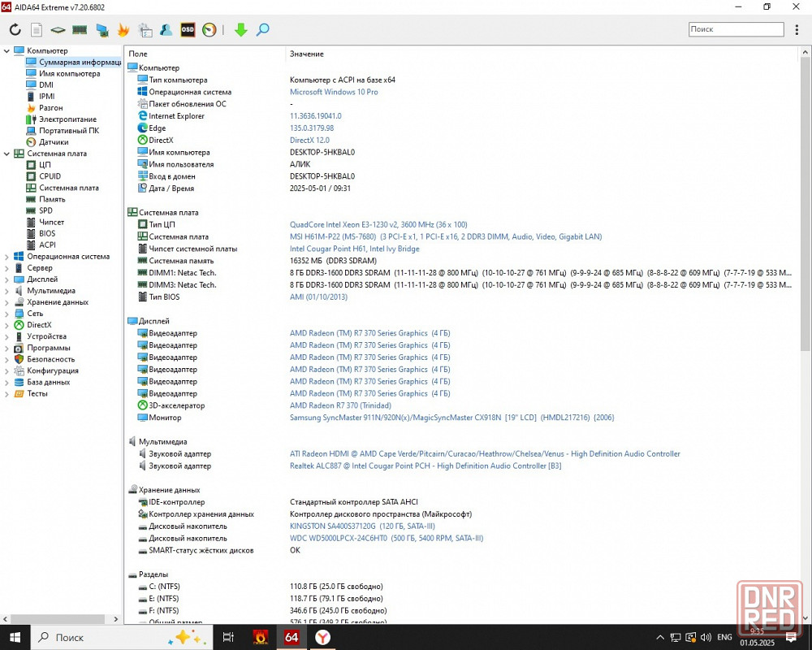Open QuadCore Intel Xeon E3-1230 v2 link
Viewport: 812px width, 650px height.
[378, 224]
